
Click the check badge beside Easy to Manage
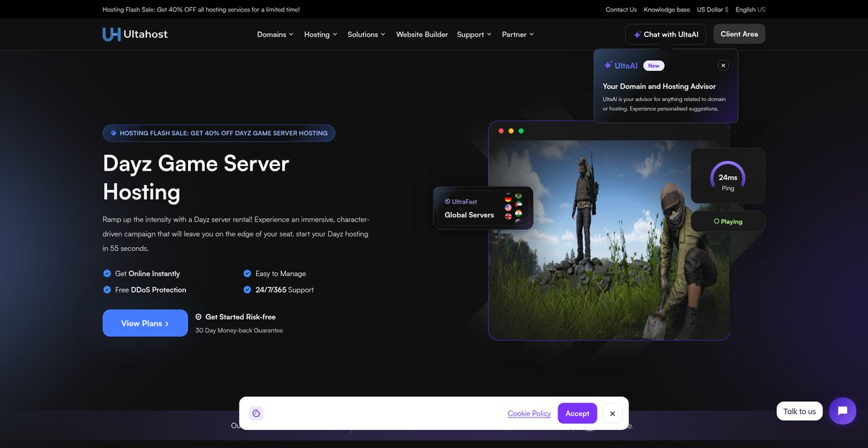[247, 273]
